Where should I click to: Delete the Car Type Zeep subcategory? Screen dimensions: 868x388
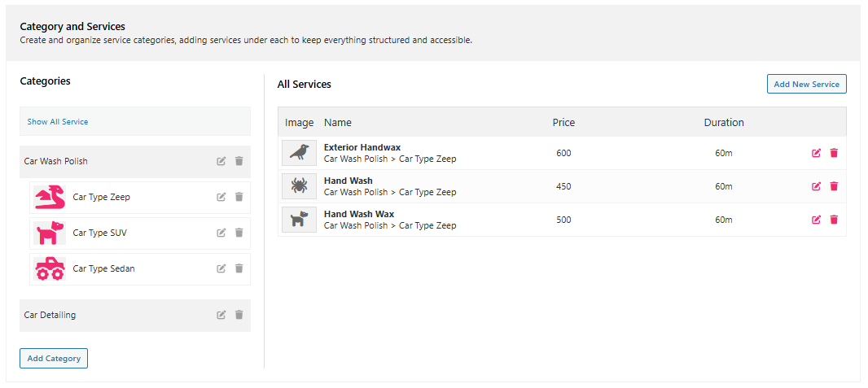239,197
